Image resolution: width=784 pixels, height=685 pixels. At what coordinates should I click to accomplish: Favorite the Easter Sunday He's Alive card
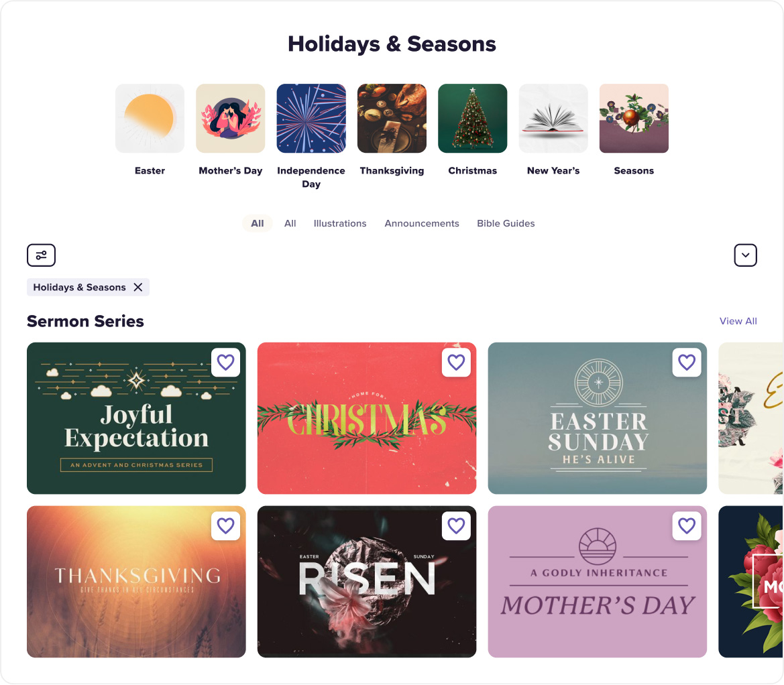(687, 363)
